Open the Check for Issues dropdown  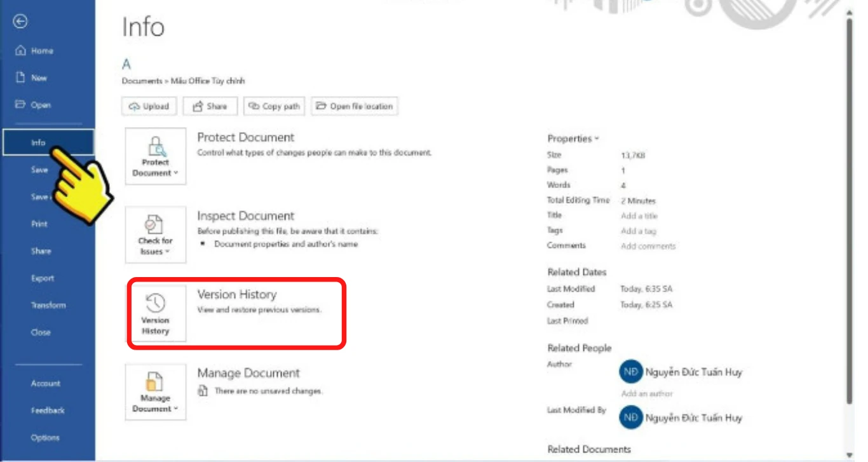156,234
